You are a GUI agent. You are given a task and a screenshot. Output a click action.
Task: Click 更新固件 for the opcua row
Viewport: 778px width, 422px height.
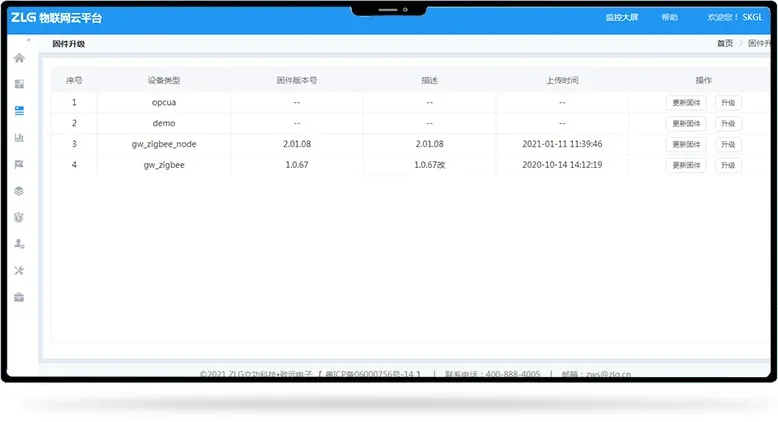686,102
